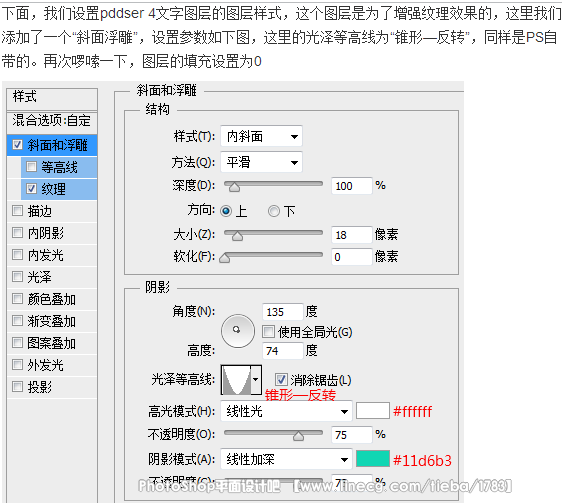Viewport: 562px width, 503px height.
Task: Click the 光泽等高线 contour thumbnail
Action: tap(236, 380)
